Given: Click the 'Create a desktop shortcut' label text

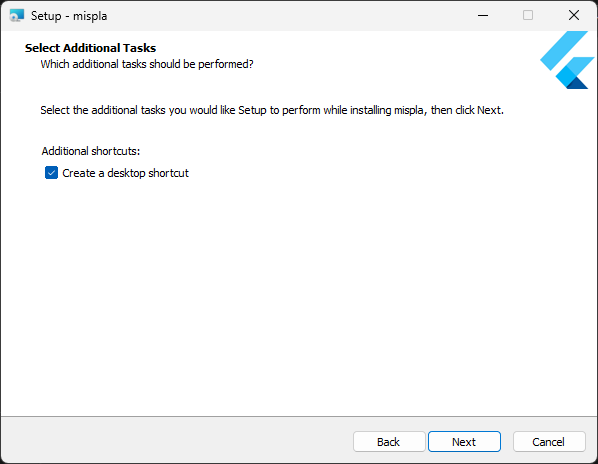Looking at the screenshot, I should click(x=125, y=173).
